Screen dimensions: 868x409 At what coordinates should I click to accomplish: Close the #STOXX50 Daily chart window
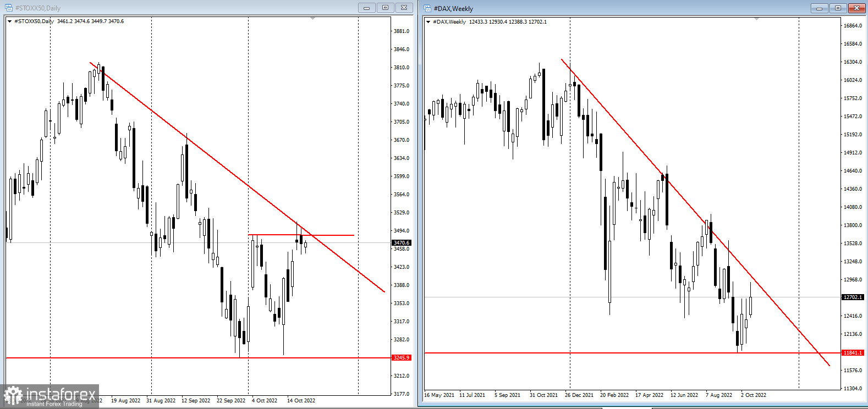[404, 8]
